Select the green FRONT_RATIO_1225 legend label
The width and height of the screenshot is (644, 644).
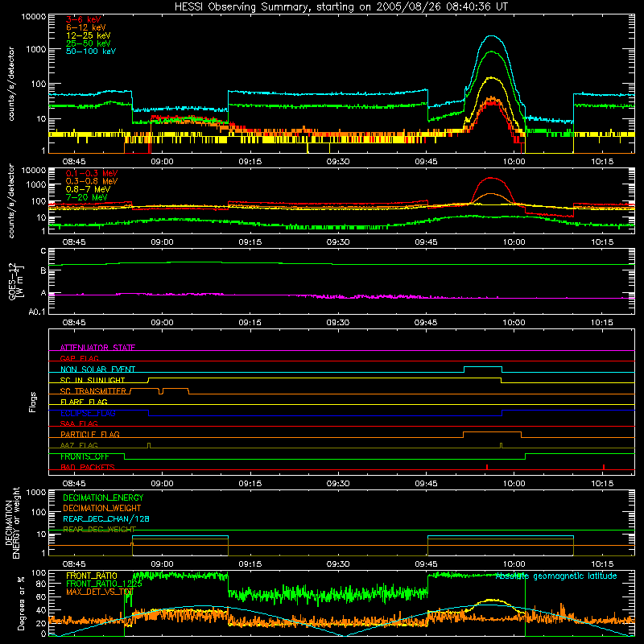tap(104, 584)
